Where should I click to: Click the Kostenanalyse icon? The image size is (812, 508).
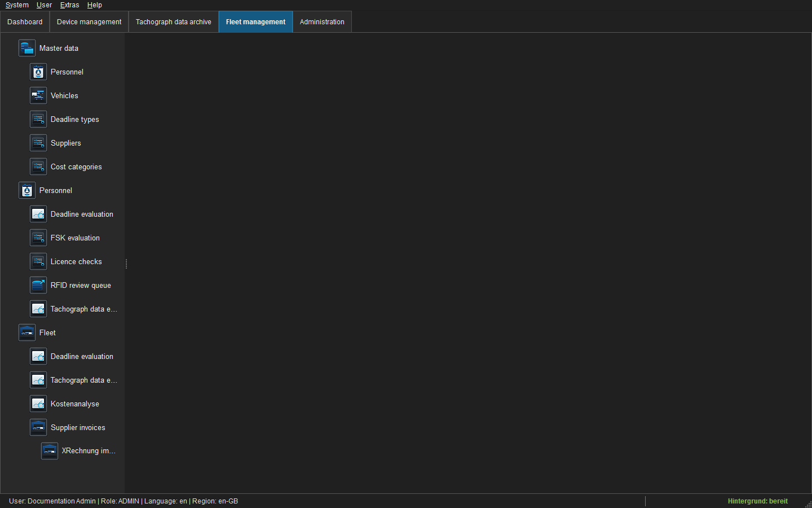point(38,404)
